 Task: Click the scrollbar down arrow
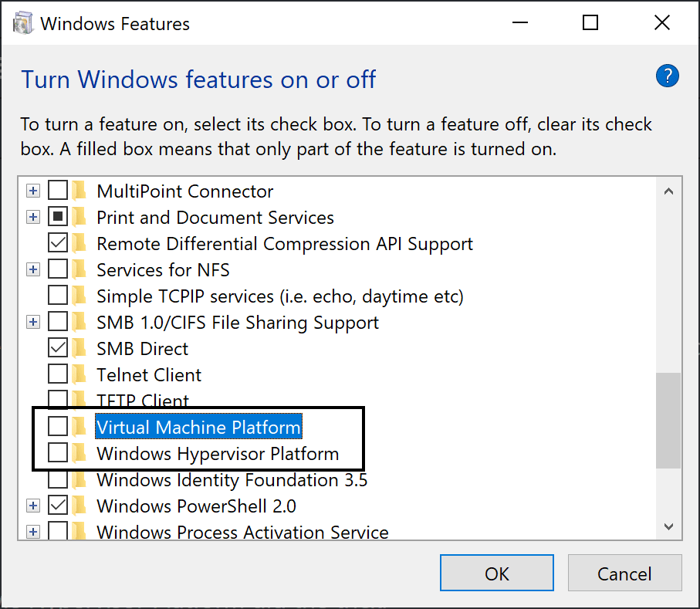[668, 527]
